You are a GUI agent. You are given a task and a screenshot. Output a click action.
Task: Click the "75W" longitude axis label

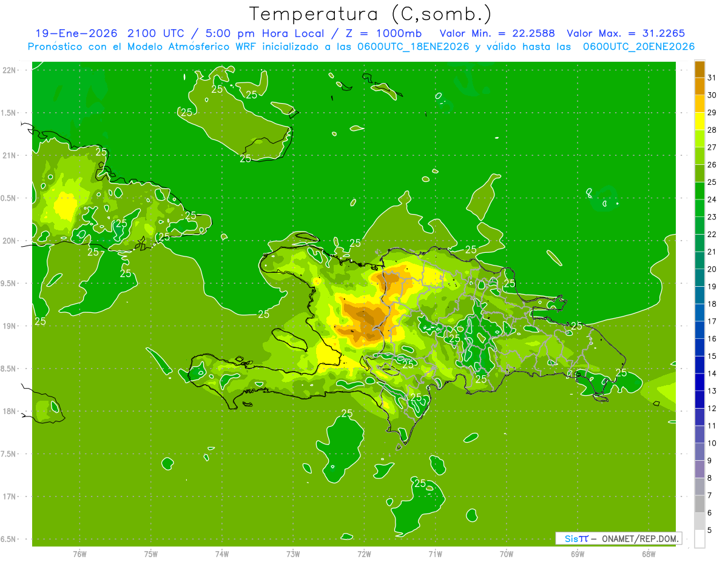point(151,554)
